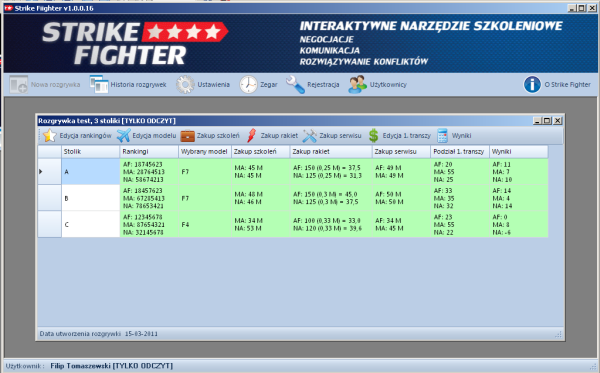The height and width of the screenshot is (373, 600).
Task: Select the Stolik C cell
Action: click(x=91, y=224)
